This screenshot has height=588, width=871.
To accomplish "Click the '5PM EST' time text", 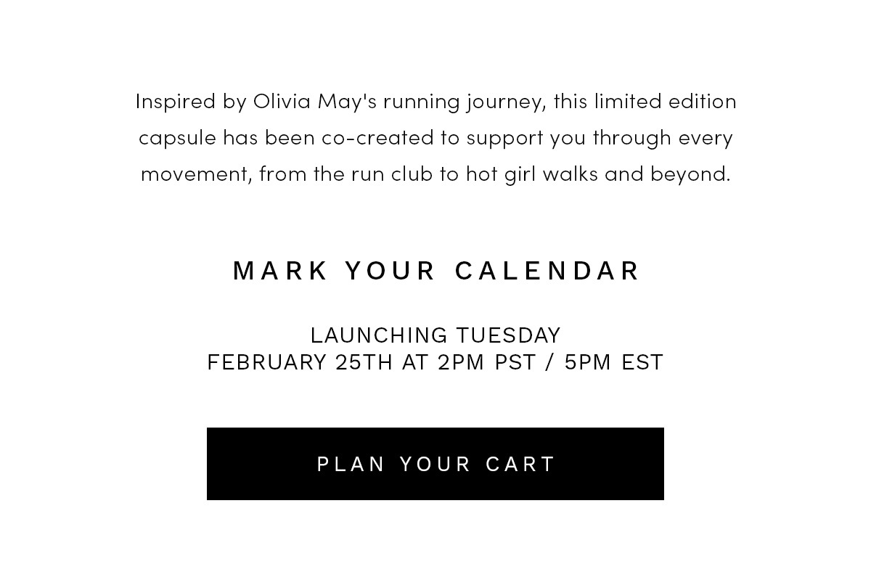I will click(x=613, y=362).
